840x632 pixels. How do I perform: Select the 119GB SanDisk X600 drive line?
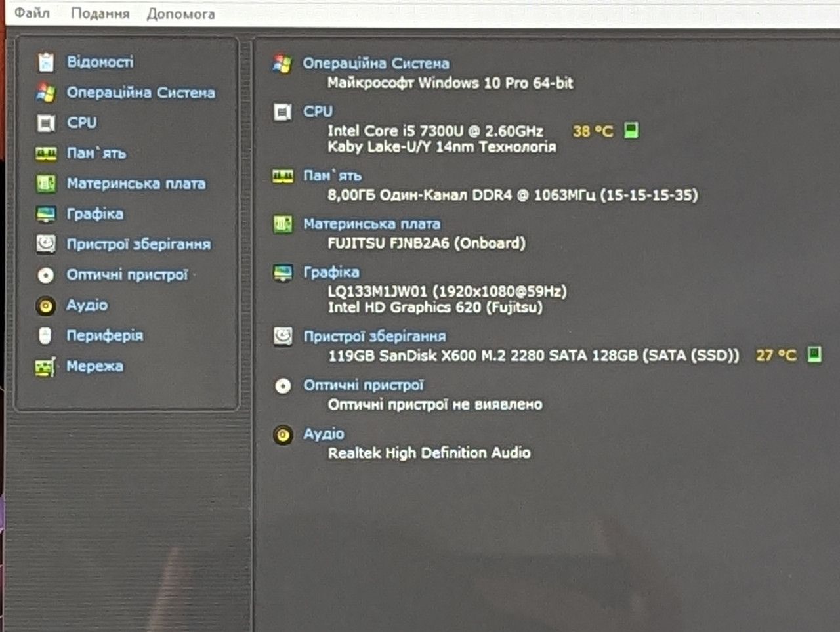pos(534,356)
